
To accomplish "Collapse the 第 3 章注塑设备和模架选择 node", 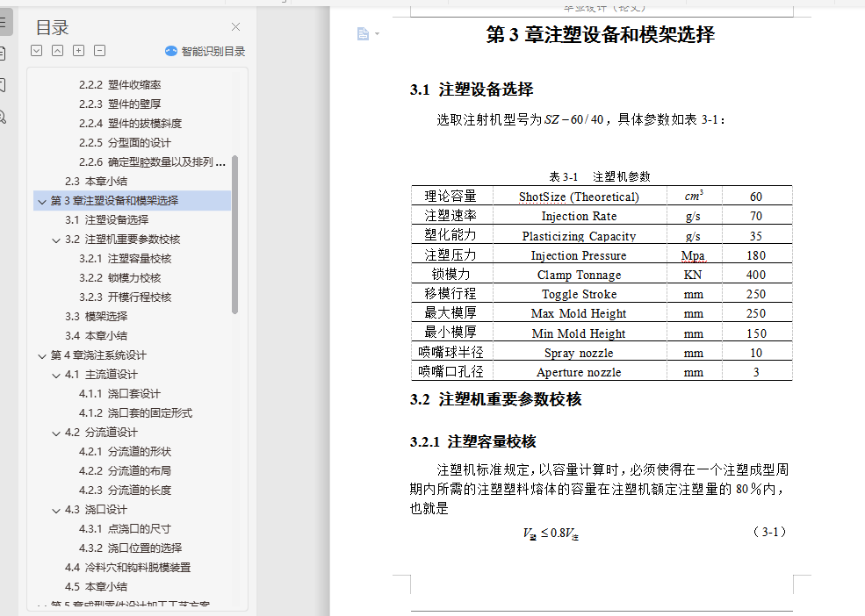I will [x=42, y=201].
